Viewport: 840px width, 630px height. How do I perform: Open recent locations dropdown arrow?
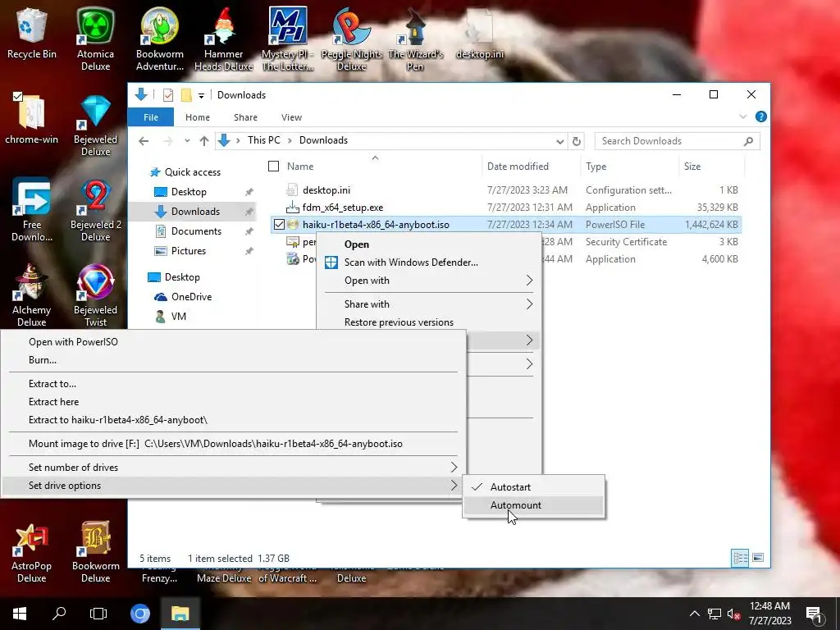pos(187,141)
